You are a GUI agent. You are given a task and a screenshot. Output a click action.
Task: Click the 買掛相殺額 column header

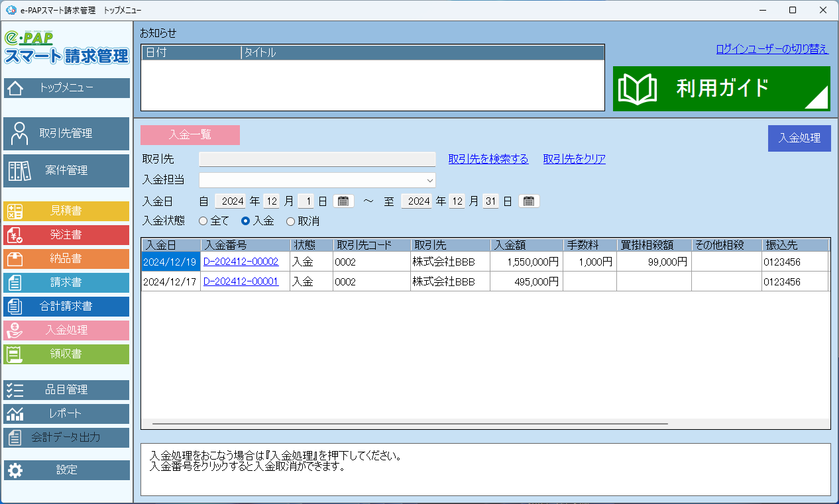[654, 245]
